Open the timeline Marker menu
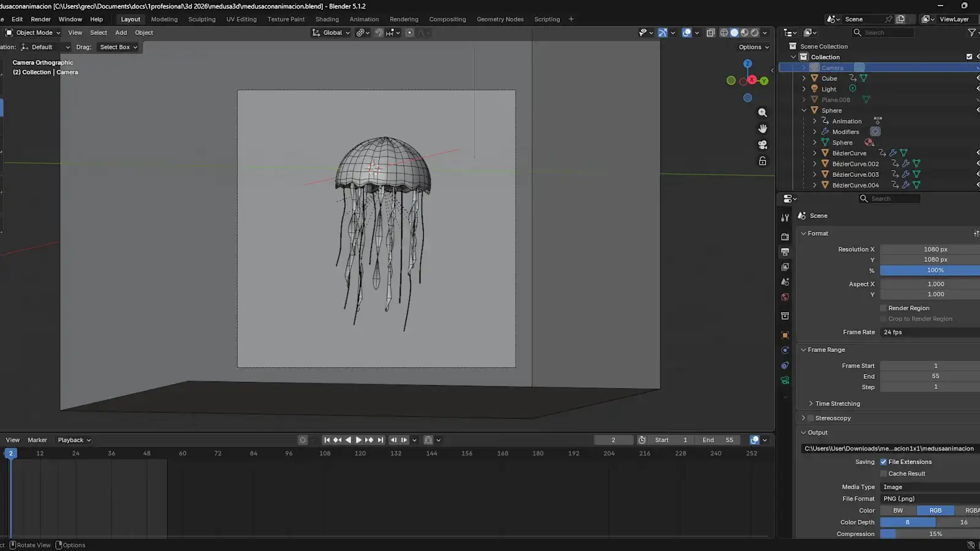Viewport: 980px width, 551px height. tap(37, 440)
